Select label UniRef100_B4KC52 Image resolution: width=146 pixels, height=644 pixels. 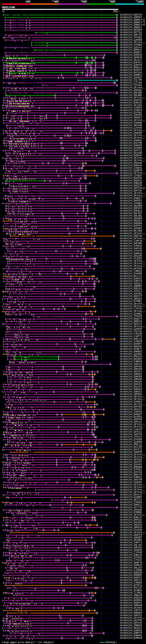[x=131, y=100]
